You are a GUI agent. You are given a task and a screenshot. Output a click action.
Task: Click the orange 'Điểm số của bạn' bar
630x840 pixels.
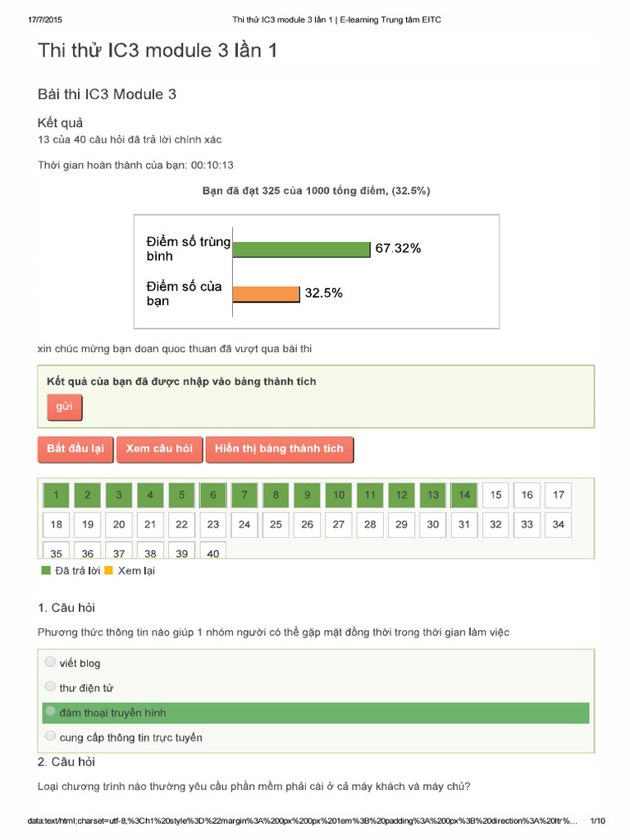[x=267, y=294]
